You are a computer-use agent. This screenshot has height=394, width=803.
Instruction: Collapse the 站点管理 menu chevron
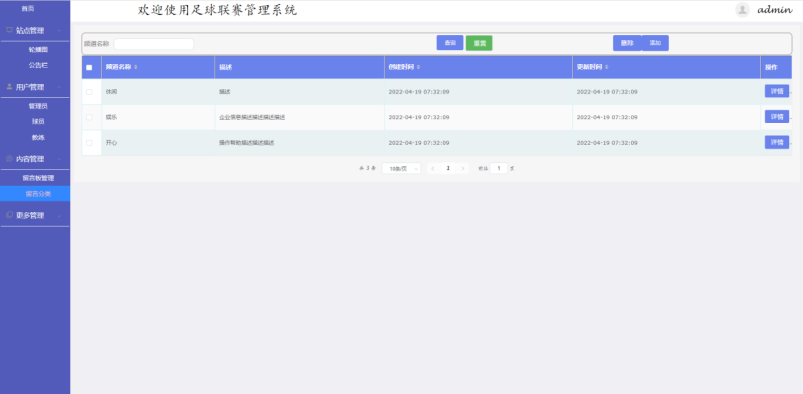coord(59,31)
